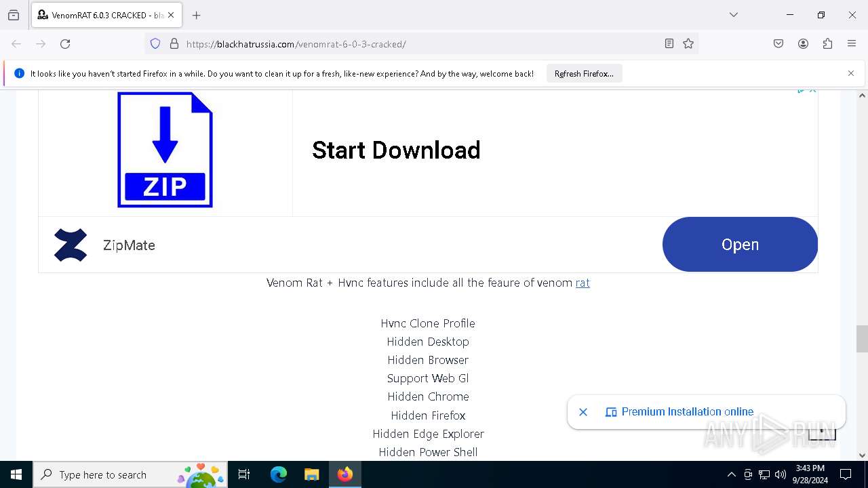Dismiss the Firefox refresh notification bar
Image resolution: width=868 pixels, height=488 pixels.
[851, 73]
